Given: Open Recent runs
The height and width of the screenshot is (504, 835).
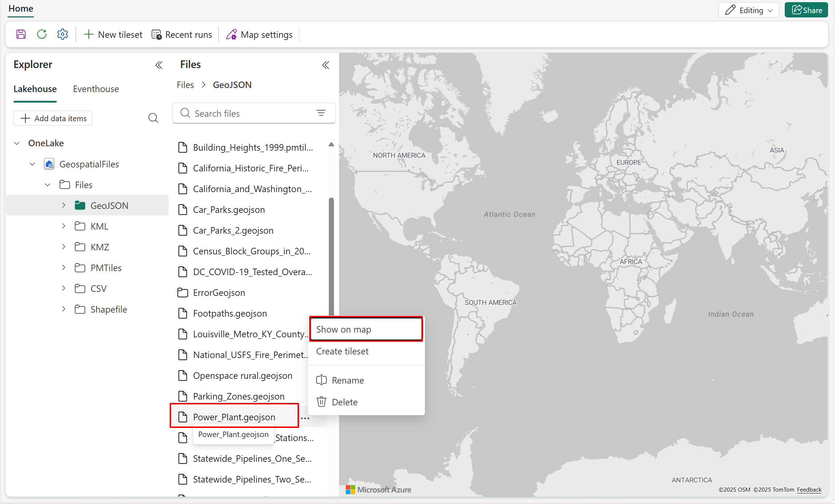Looking at the screenshot, I should pos(182,35).
